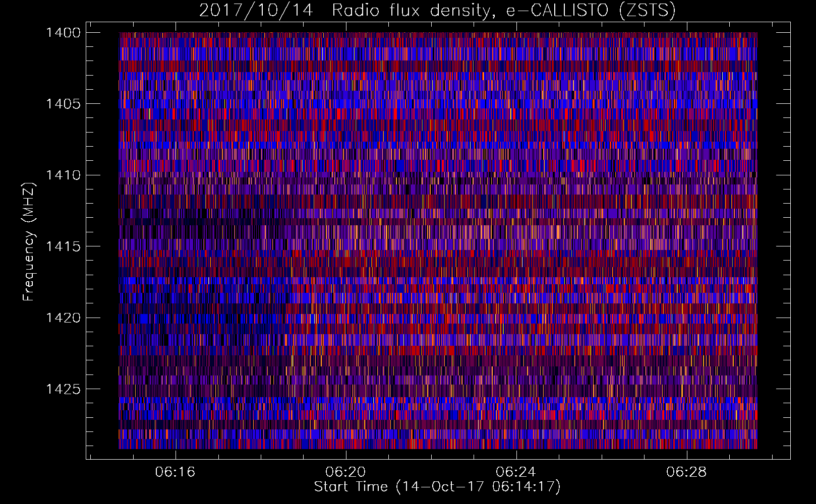
Task: Click the 06:24 time axis label
Action: point(516,472)
